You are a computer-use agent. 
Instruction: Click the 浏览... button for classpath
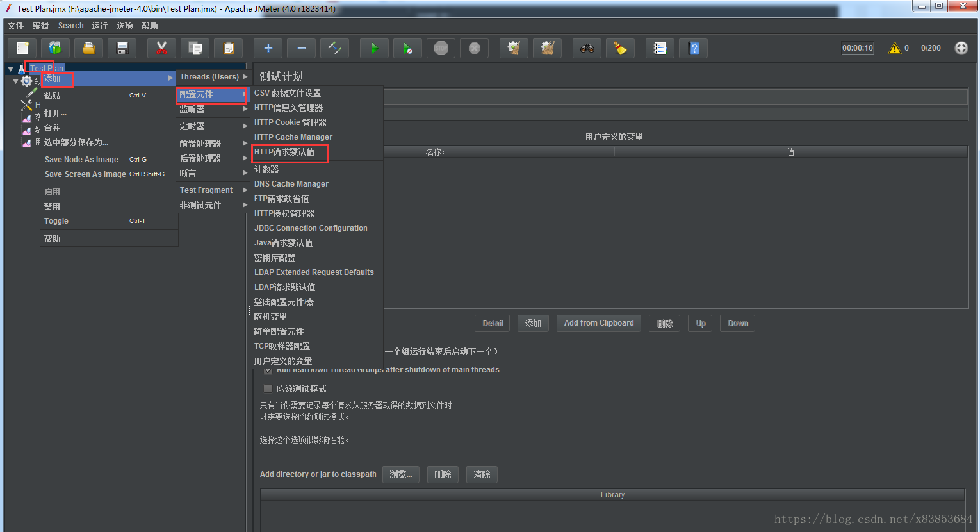(401, 475)
